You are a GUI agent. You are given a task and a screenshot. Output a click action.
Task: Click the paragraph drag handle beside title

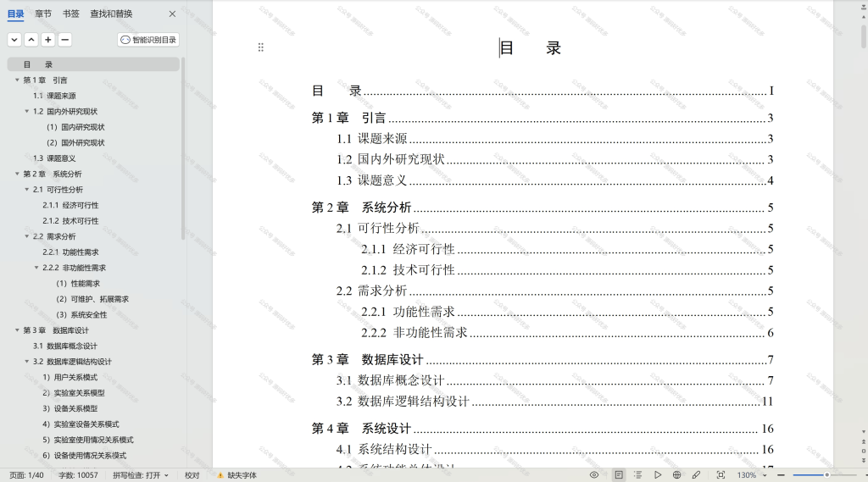click(261, 47)
